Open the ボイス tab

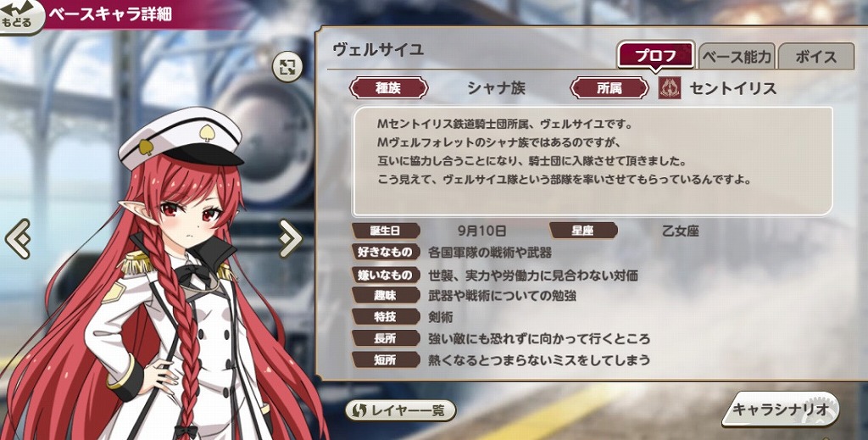click(816, 56)
